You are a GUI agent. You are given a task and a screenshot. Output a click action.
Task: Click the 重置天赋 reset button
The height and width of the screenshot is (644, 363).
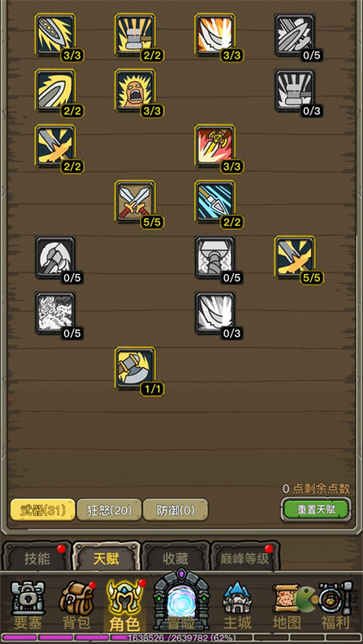tap(316, 510)
